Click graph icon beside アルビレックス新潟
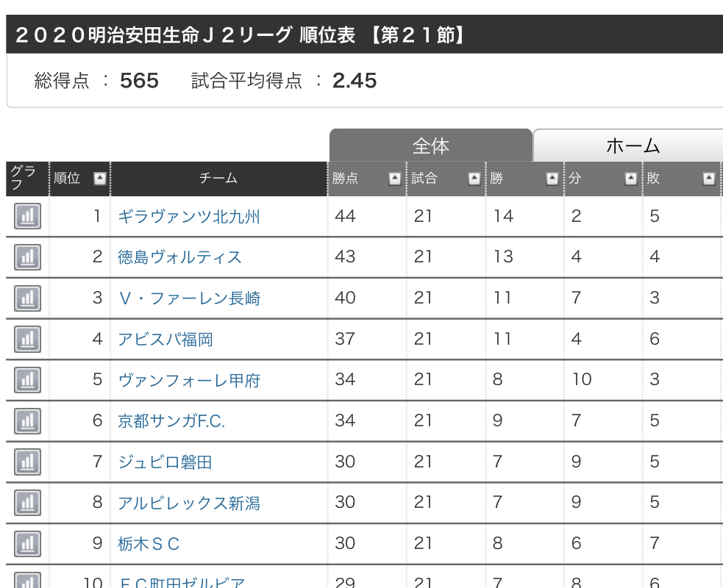Screen dimensions: 723x588 27,503
